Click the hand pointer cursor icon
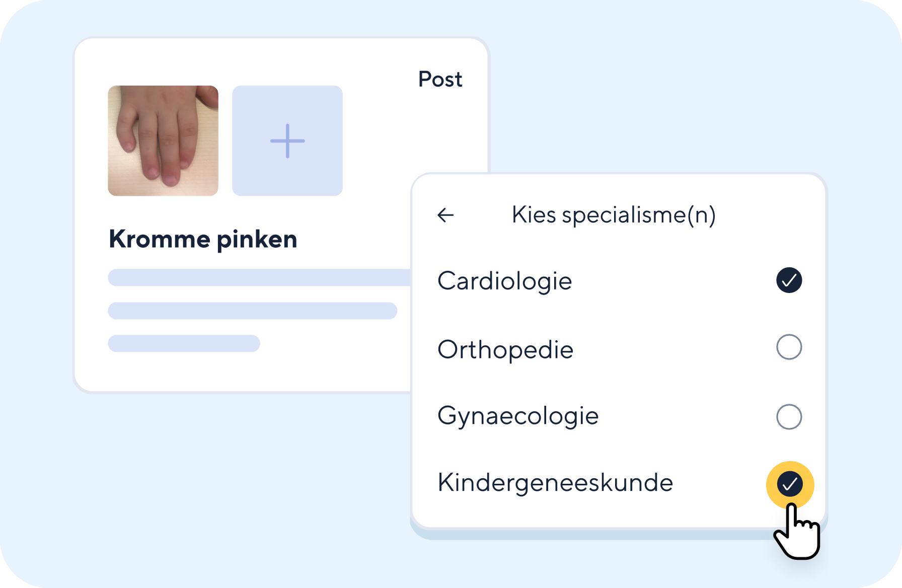This screenshot has width=902, height=588. (x=798, y=534)
